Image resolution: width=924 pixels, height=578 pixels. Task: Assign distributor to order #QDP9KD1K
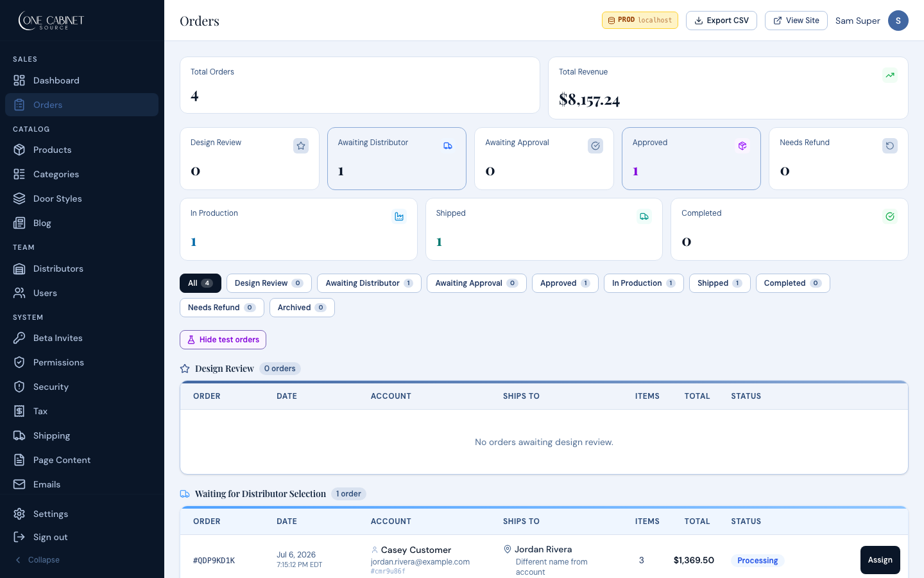click(880, 560)
